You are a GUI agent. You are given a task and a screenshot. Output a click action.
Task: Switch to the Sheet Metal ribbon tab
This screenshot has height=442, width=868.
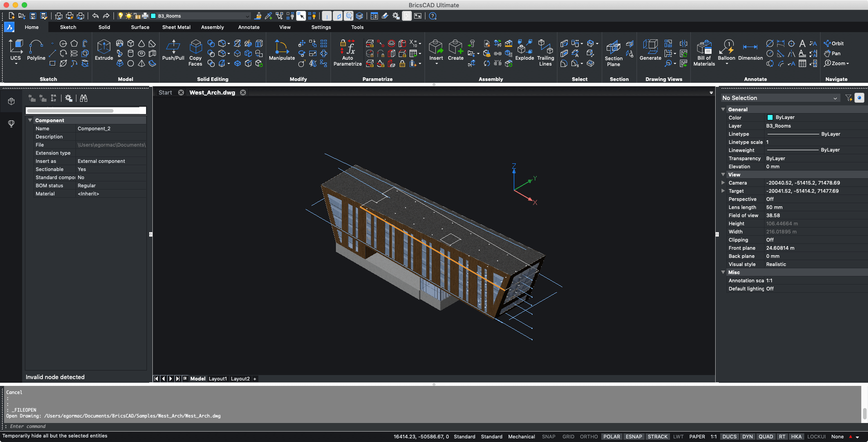(176, 27)
